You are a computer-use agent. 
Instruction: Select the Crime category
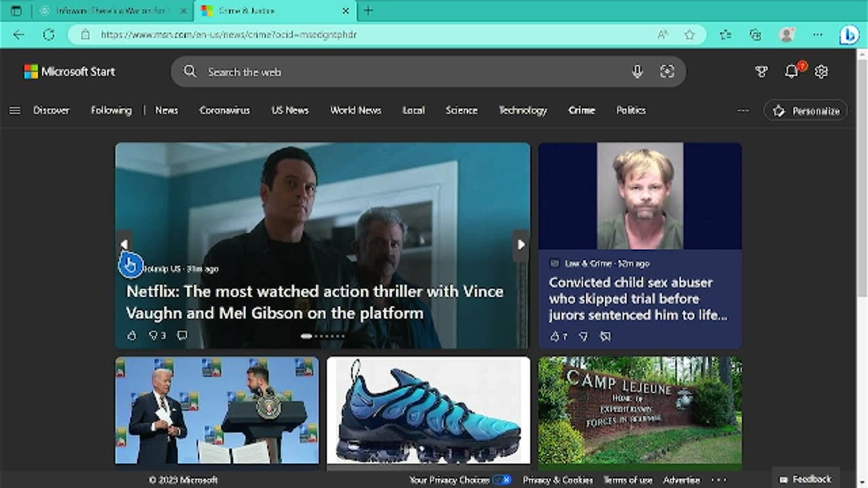click(x=582, y=110)
